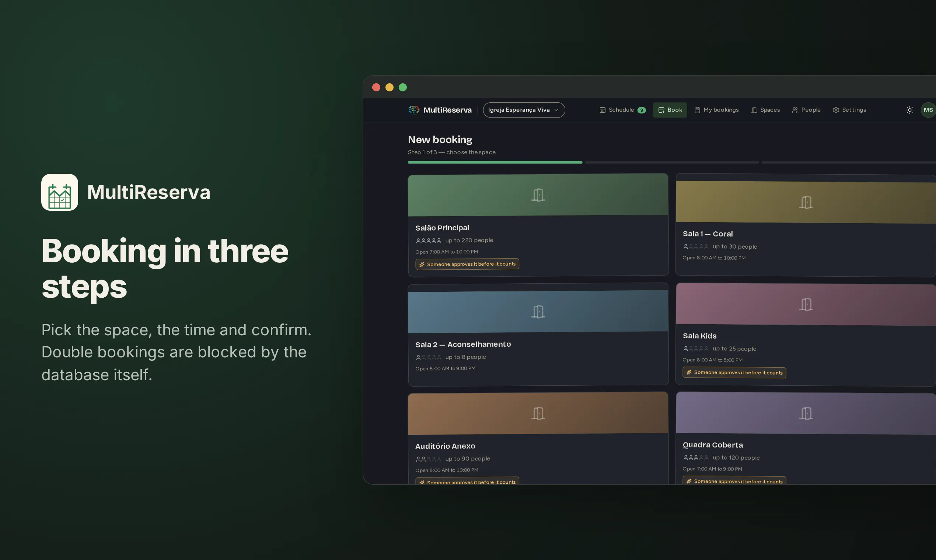Click the red window close button
The image size is (936, 560).
[376, 88]
